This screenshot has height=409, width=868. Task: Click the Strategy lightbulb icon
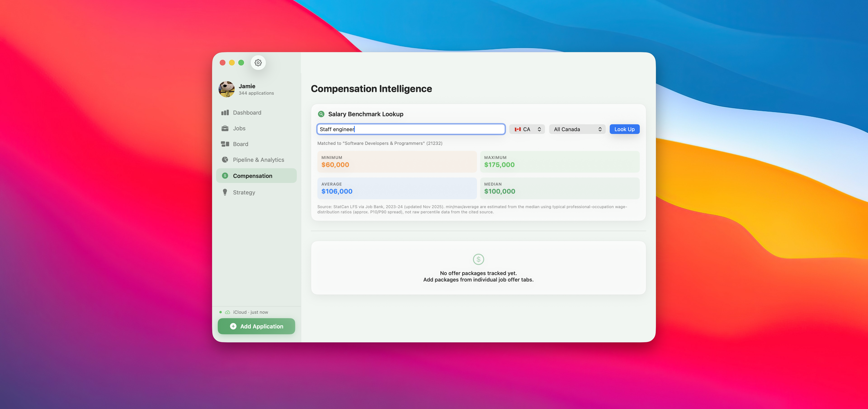click(x=225, y=192)
